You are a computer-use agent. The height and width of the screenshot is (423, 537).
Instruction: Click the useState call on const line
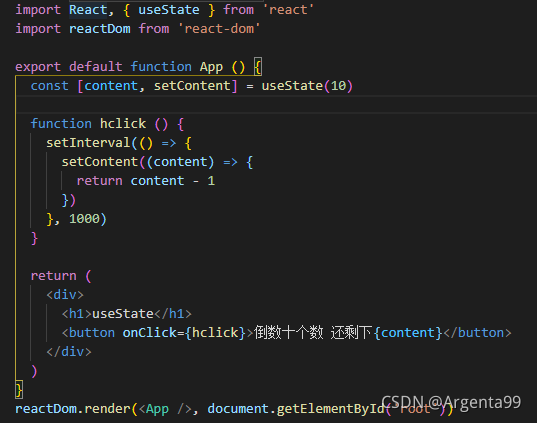pos(292,86)
